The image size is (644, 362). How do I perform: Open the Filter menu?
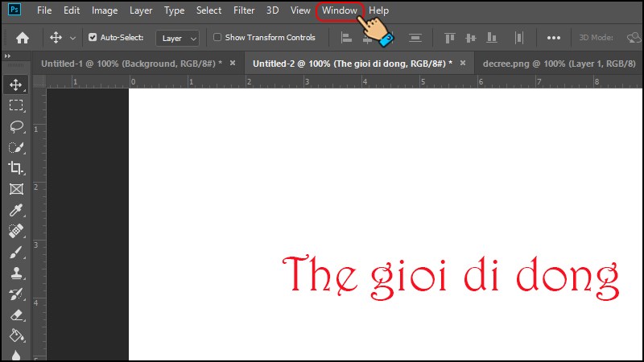(244, 10)
